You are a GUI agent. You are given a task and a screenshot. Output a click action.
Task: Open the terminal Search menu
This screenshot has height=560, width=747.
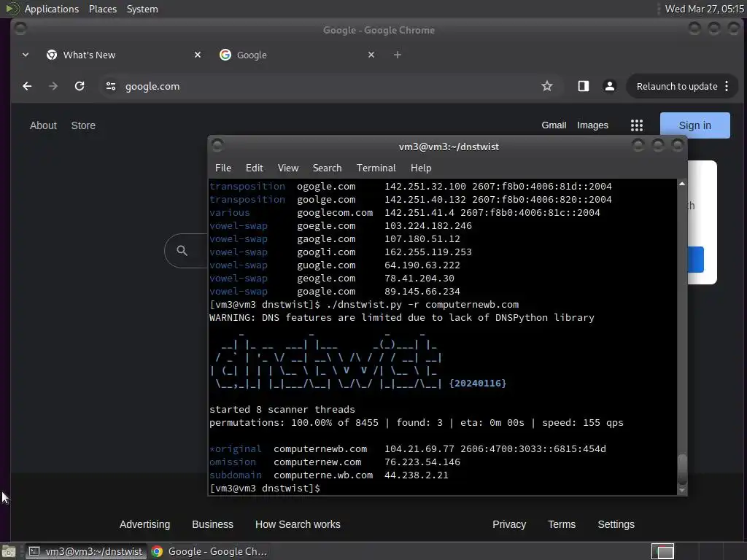[x=328, y=168]
